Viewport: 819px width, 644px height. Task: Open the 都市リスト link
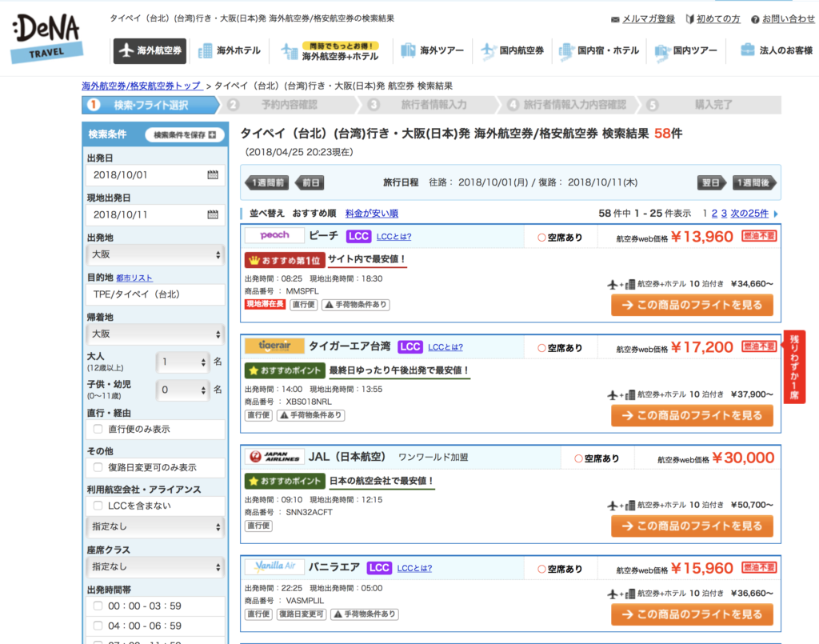134,278
